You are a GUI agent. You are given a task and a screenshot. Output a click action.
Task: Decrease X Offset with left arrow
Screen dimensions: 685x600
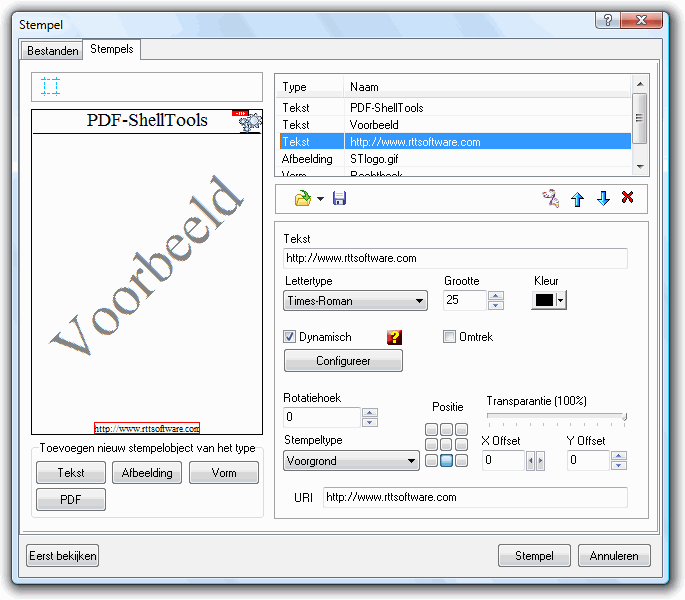pos(530,461)
